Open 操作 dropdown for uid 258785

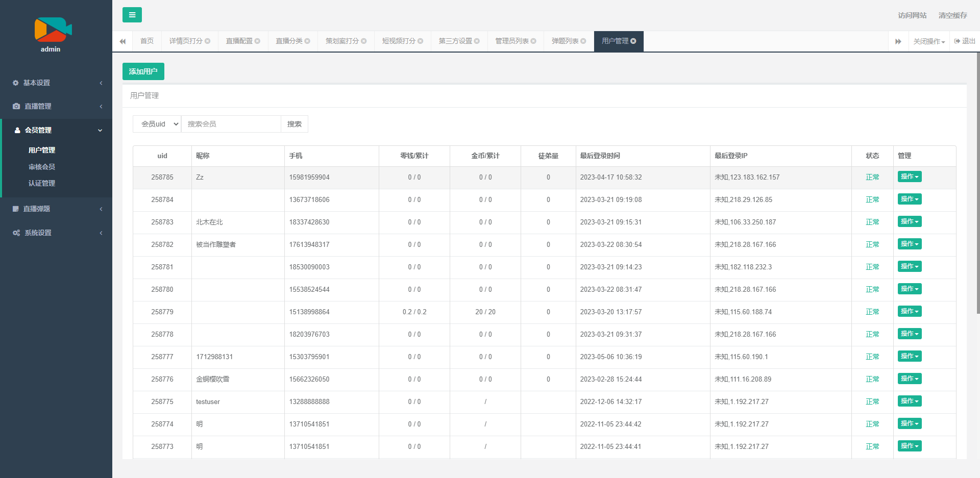(910, 177)
